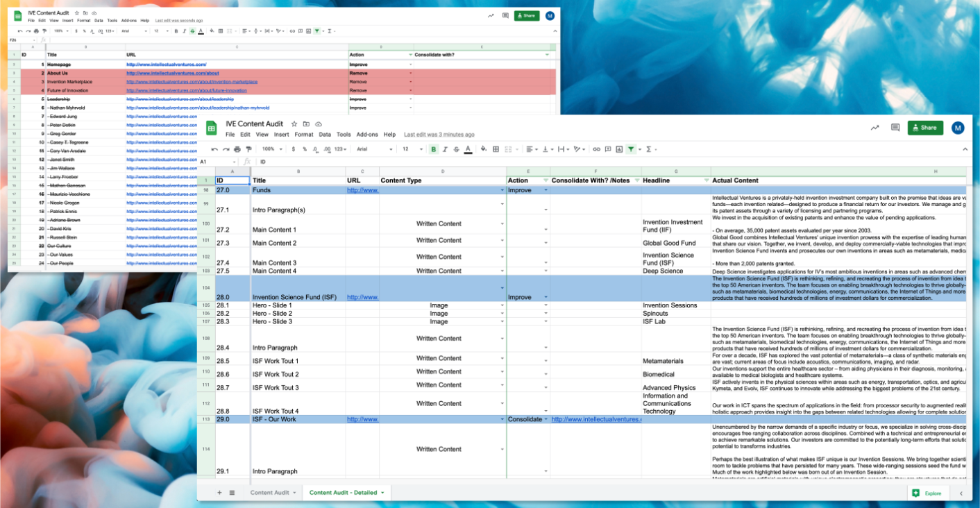Screen dimensions: 980x508
Task: Click Redo in the front window toolbar
Action: (226, 149)
